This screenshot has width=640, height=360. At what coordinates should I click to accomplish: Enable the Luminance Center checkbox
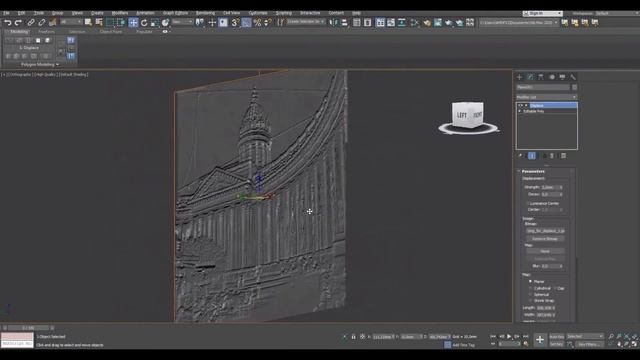pos(528,203)
